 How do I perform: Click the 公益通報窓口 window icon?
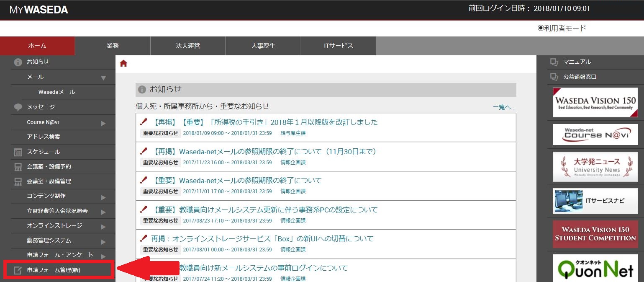pos(554,77)
